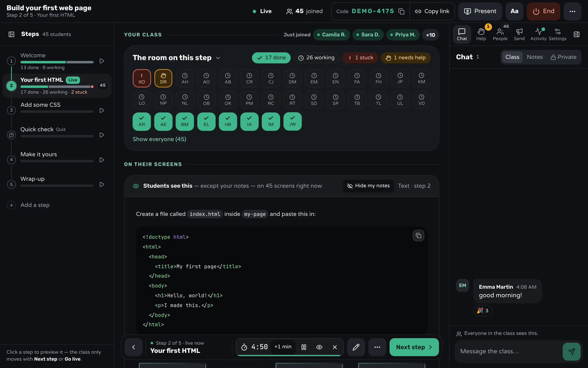Open the Settings panel
This screenshot has height=368, width=588.
(557, 34)
